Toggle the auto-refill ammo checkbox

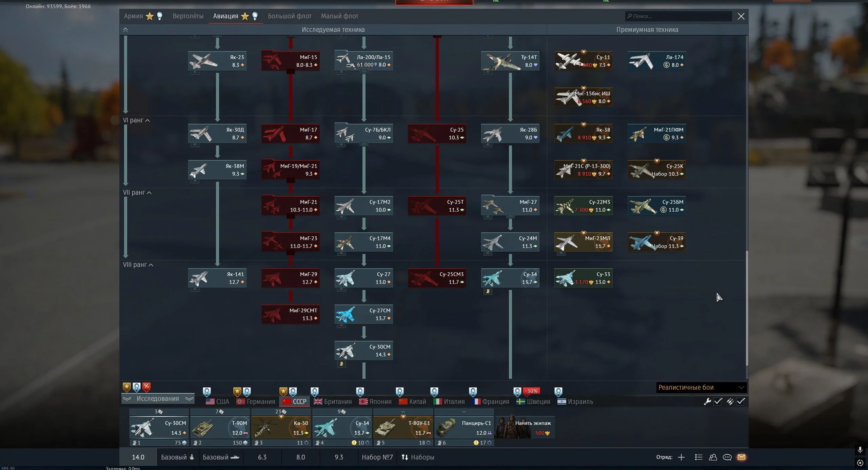point(741,402)
